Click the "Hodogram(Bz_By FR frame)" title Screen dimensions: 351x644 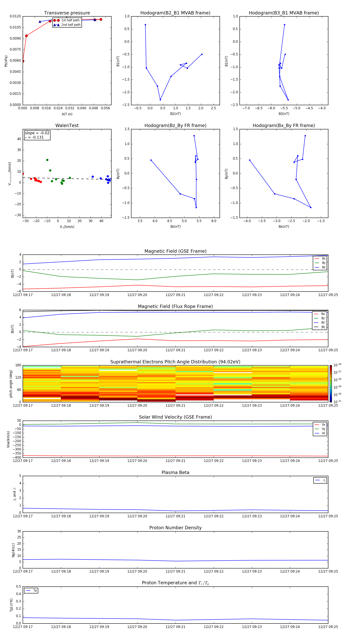[175, 125]
